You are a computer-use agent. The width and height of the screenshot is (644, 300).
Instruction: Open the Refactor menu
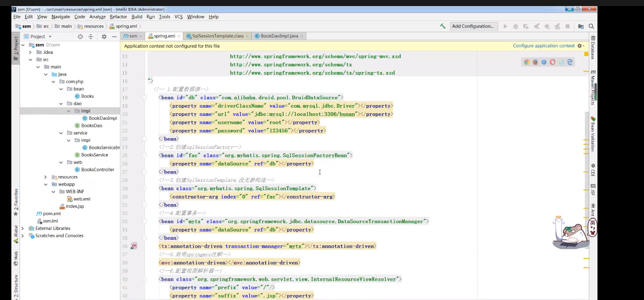118,17
